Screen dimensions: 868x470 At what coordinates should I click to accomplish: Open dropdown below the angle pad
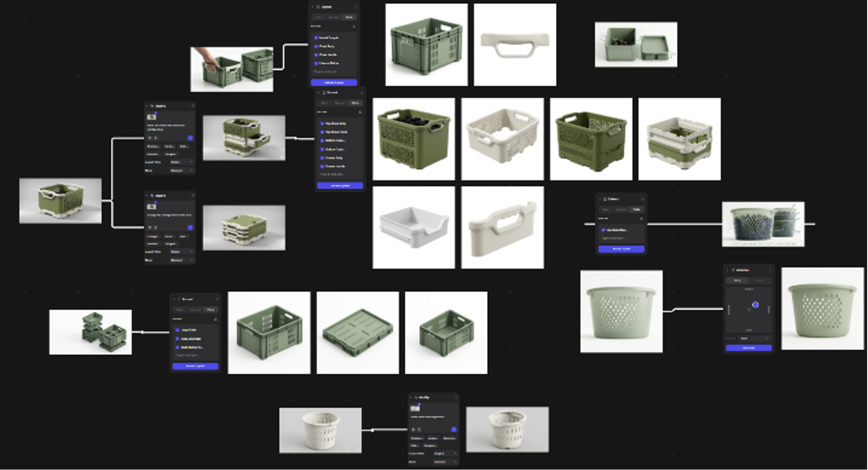pos(754,339)
